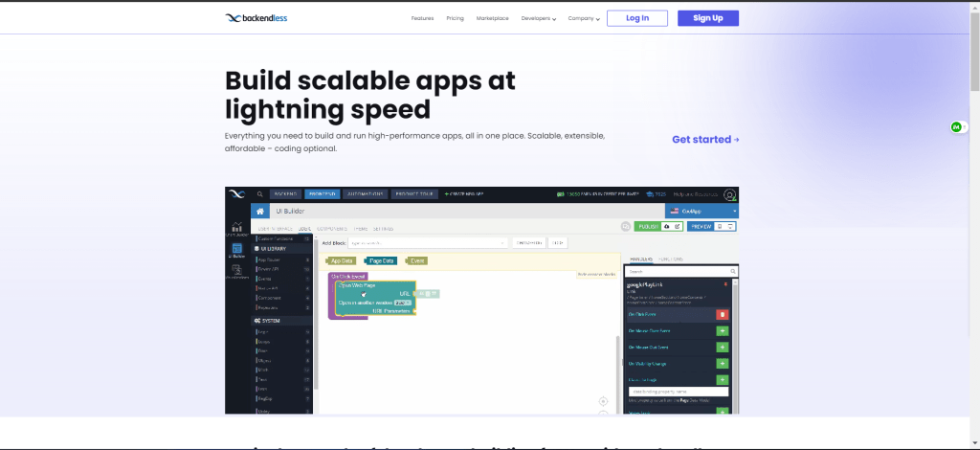Follow the Get started link

tap(705, 140)
